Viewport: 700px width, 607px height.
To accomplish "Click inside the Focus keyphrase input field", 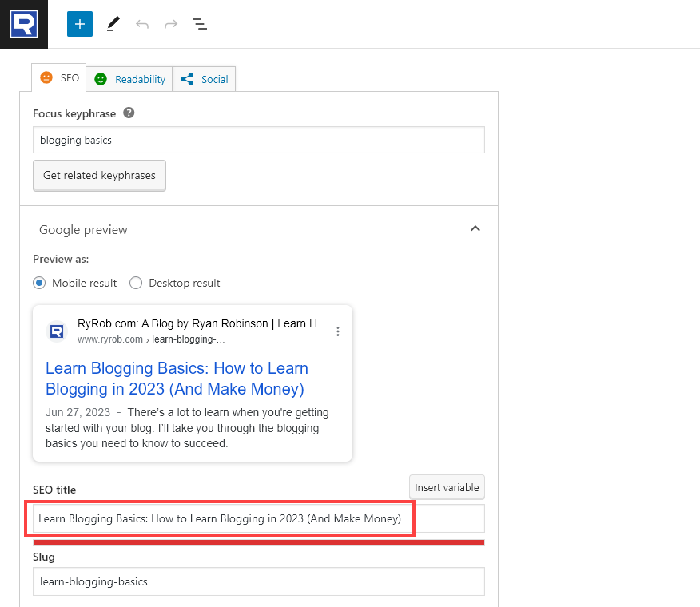I will tap(258, 140).
